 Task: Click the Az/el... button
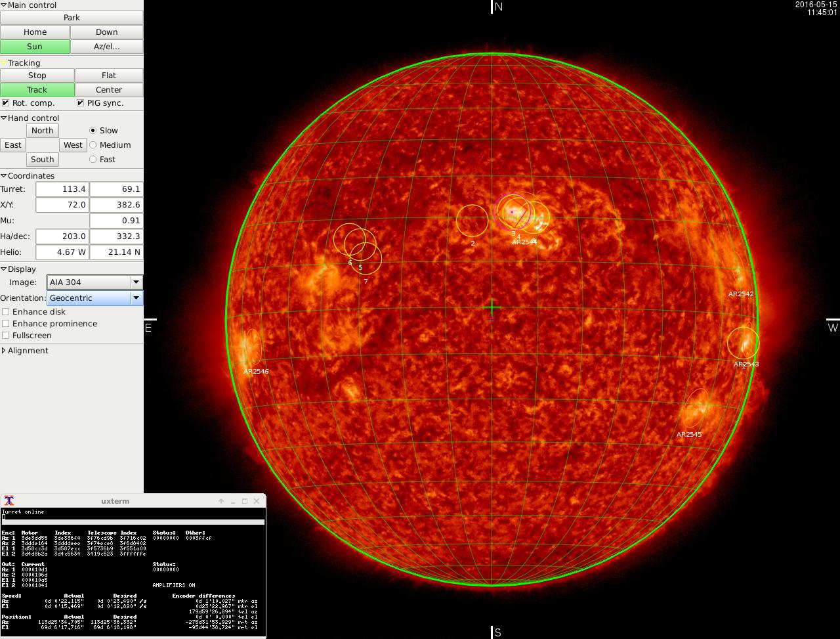[x=106, y=47]
